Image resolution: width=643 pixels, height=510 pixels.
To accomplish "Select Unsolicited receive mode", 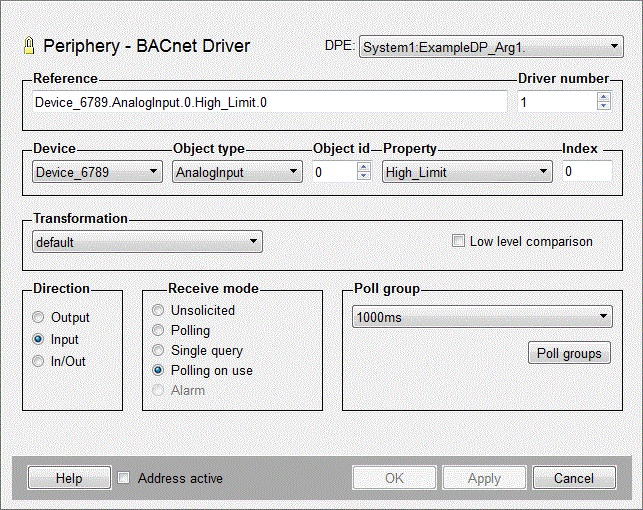I will (x=158, y=311).
